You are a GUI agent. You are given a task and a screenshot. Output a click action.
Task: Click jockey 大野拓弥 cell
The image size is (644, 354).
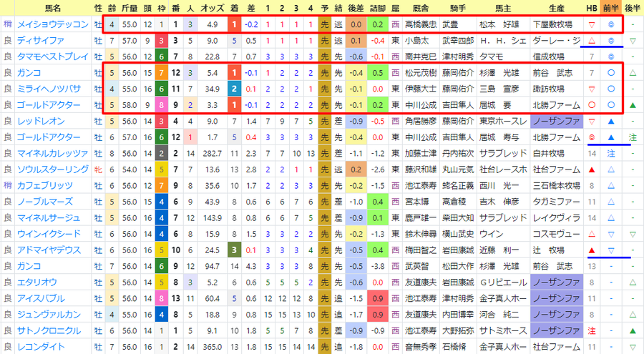pyautogui.click(x=458, y=330)
